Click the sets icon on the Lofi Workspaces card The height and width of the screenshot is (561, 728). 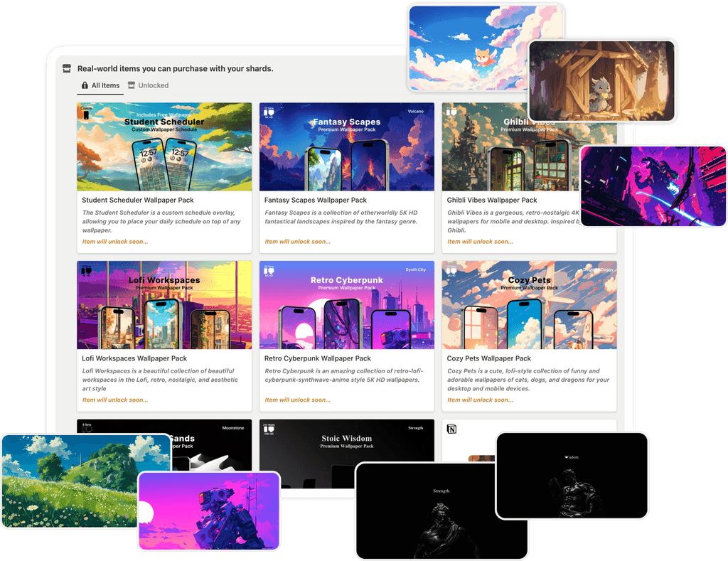click(87, 272)
